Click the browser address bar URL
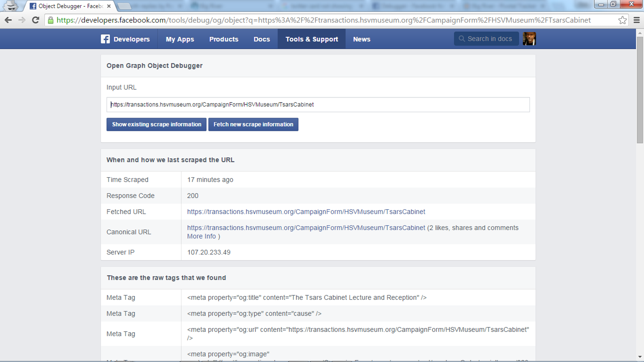This screenshot has width=644, height=362. click(x=324, y=20)
